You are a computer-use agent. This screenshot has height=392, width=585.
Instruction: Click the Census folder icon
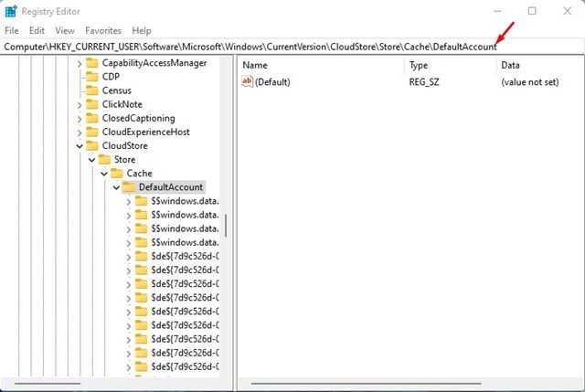[92, 90]
